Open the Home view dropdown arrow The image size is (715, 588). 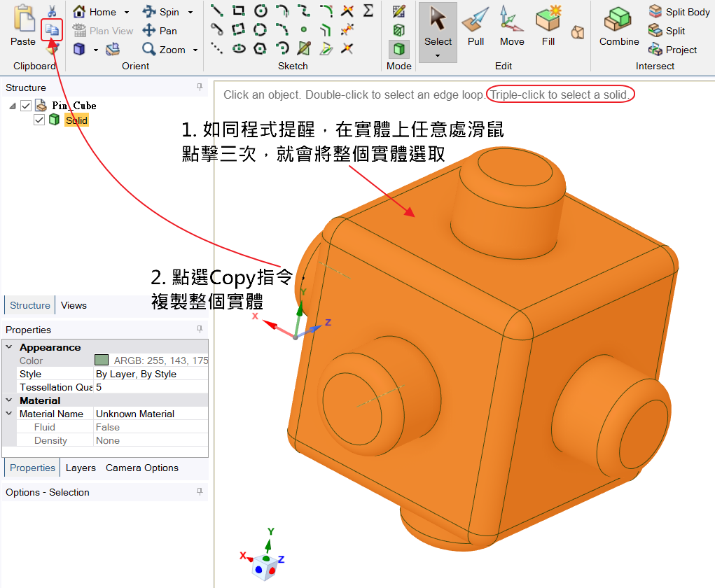coord(127,13)
